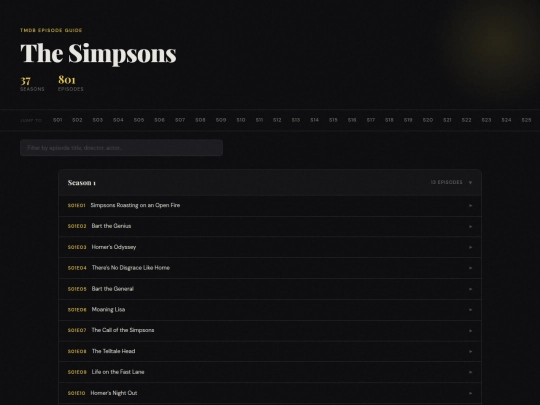Jump to season S16

(352, 120)
